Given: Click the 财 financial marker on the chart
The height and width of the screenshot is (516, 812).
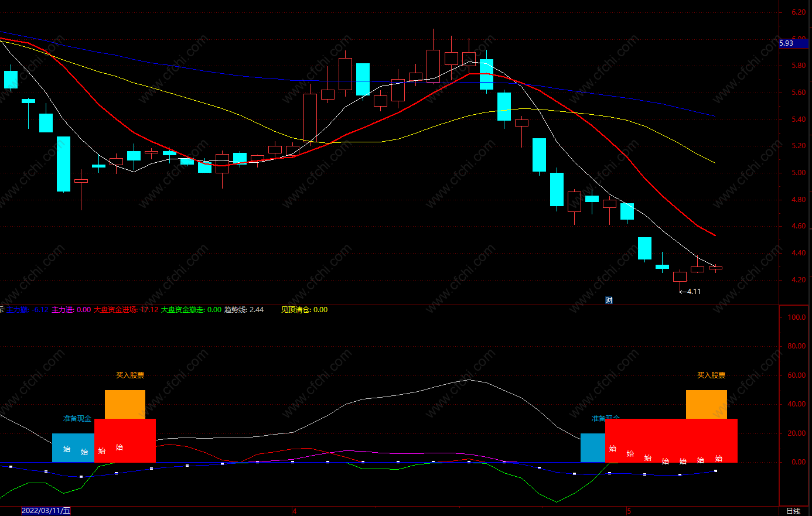Looking at the screenshot, I should 609,300.
